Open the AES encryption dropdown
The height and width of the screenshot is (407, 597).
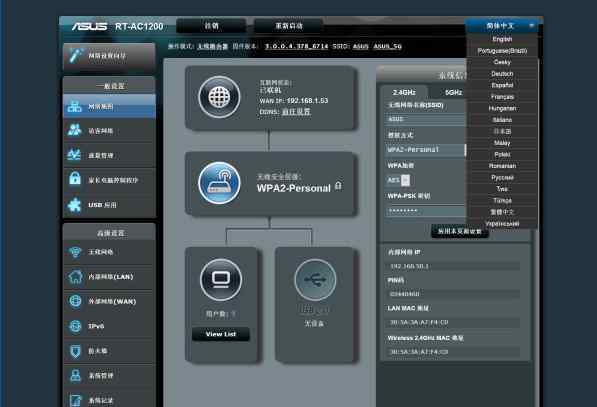point(398,180)
